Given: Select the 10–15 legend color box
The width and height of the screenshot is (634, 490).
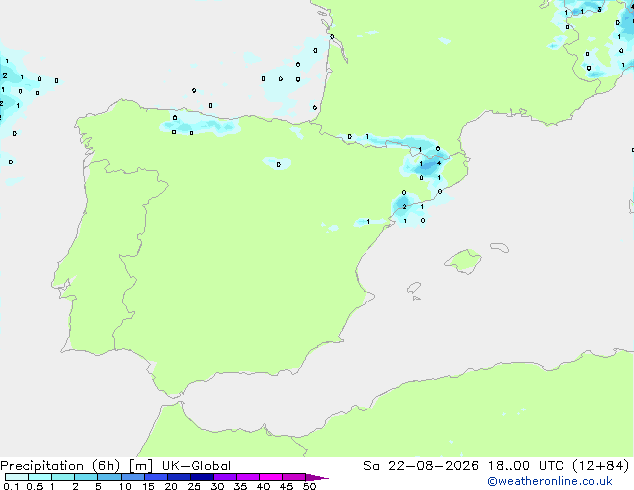Looking at the screenshot, I should (x=133, y=477).
